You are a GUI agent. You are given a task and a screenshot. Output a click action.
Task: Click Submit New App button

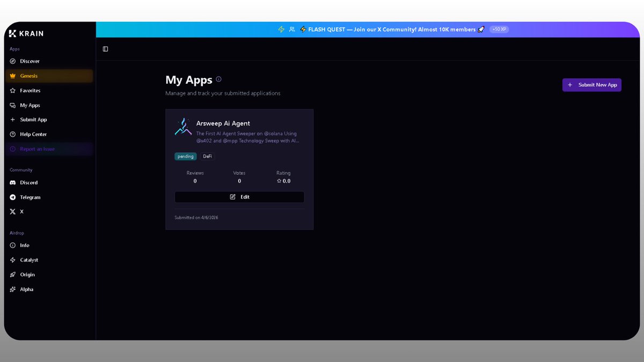pyautogui.click(x=592, y=85)
